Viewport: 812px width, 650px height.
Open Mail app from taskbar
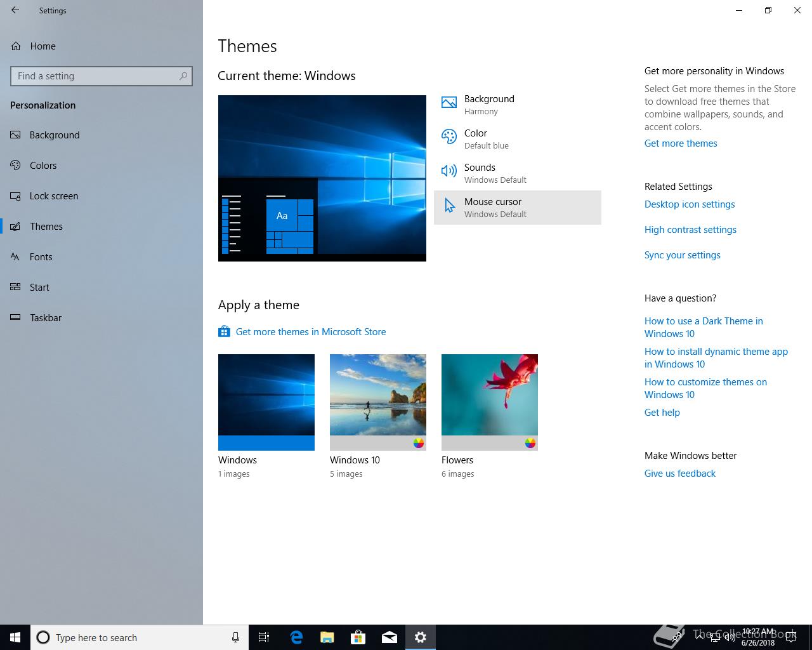[389, 637]
